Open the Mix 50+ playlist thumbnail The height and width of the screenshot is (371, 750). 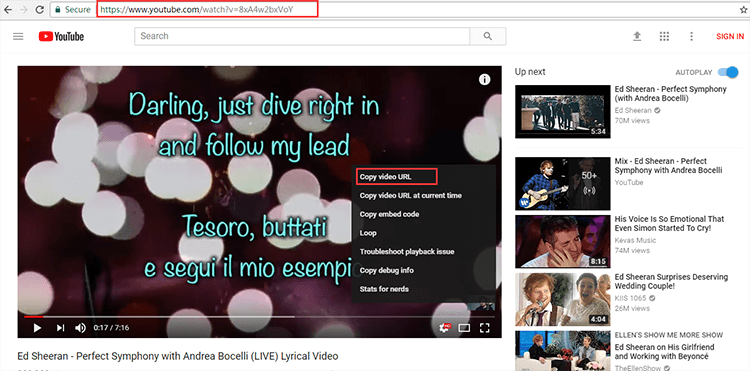click(562, 184)
